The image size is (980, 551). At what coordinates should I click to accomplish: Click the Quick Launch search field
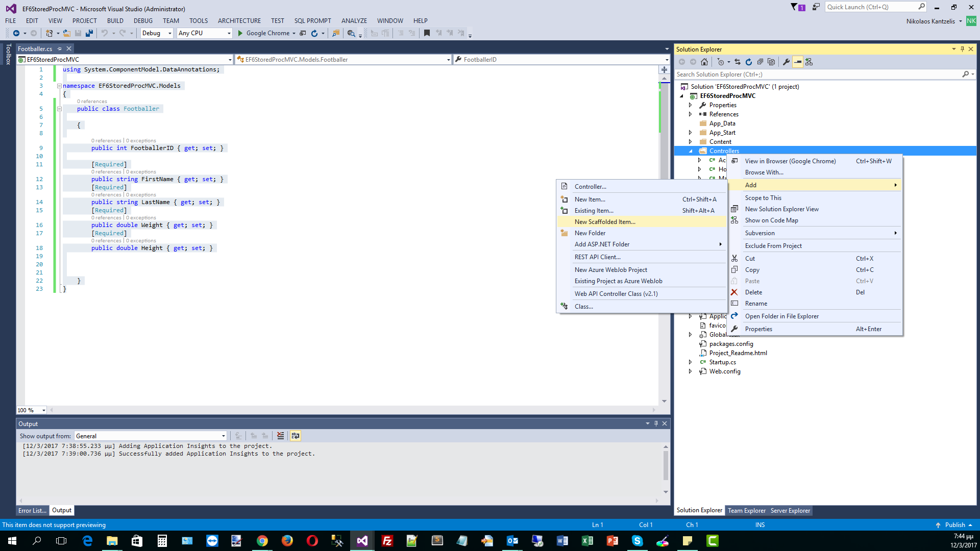click(x=875, y=7)
